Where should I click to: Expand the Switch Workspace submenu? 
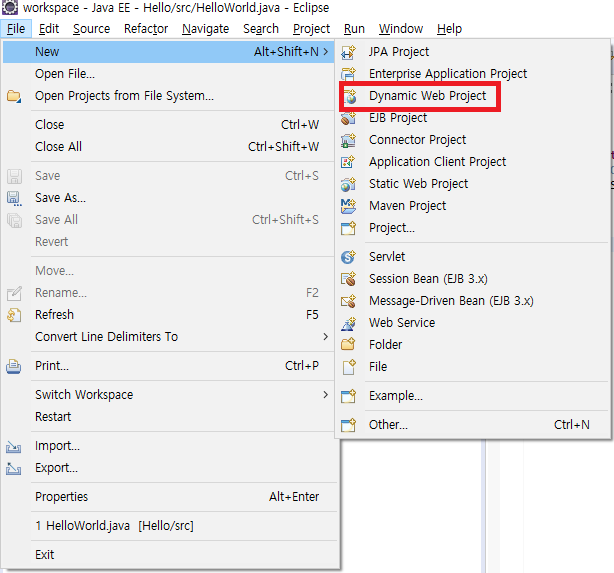pyautogui.click(x=326, y=394)
